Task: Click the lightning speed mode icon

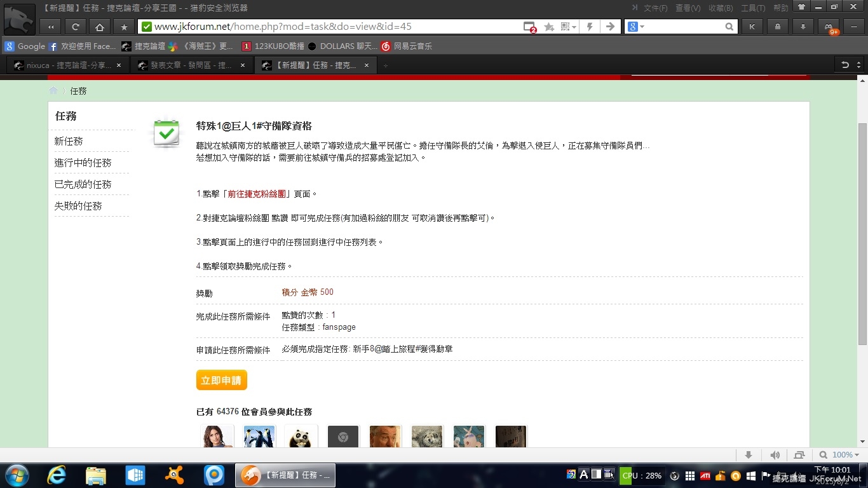Action: [590, 27]
